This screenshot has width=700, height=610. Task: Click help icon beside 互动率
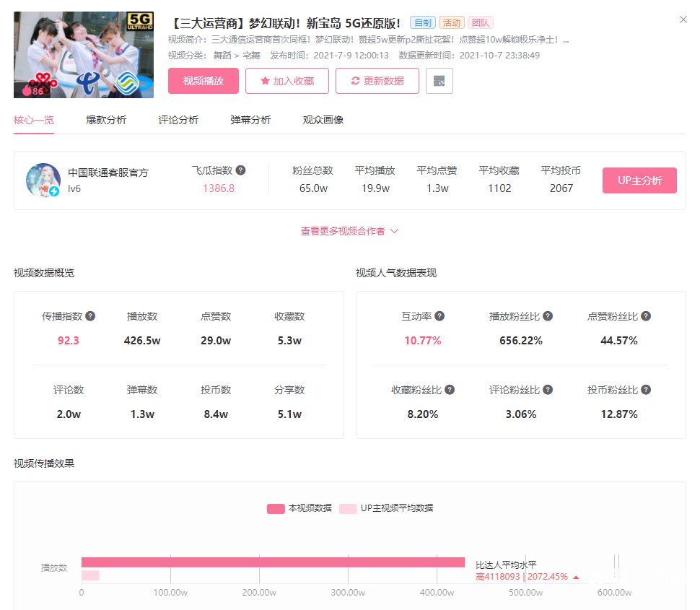coord(439,316)
